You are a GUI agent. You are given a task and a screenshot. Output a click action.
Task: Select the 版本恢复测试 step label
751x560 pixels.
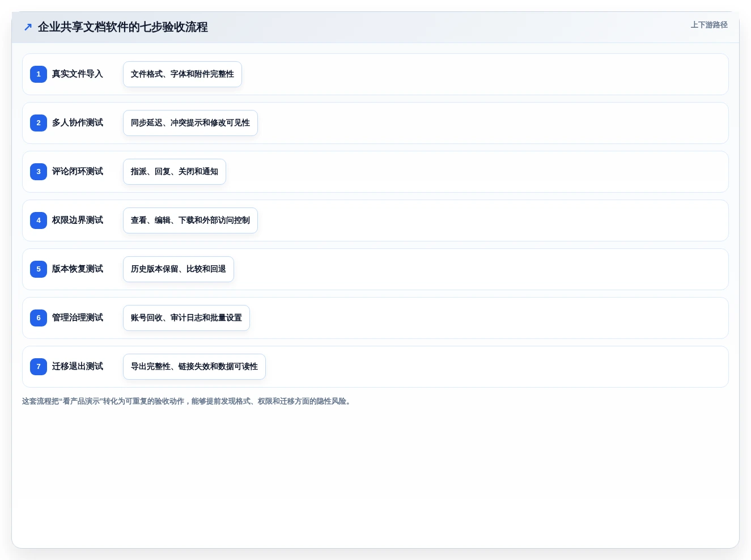point(78,269)
